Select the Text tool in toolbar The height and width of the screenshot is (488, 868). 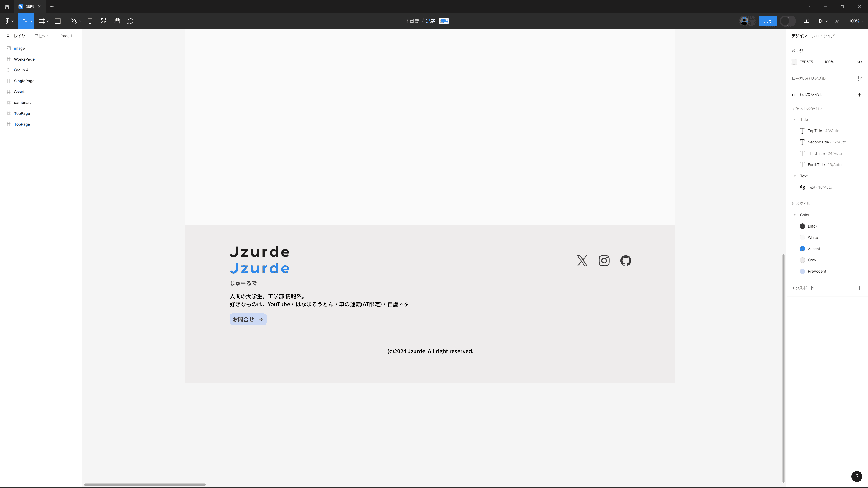click(90, 21)
